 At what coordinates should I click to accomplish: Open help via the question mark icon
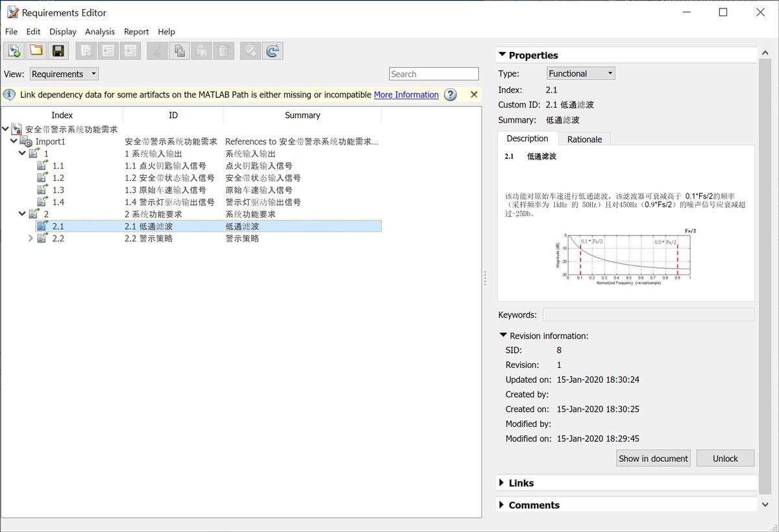[x=450, y=95]
